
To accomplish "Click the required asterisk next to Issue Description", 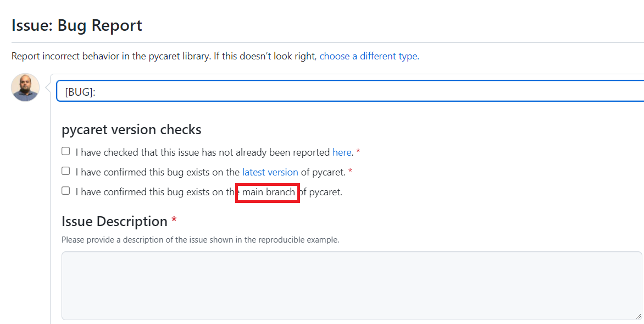I will click(x=174, y=220).
